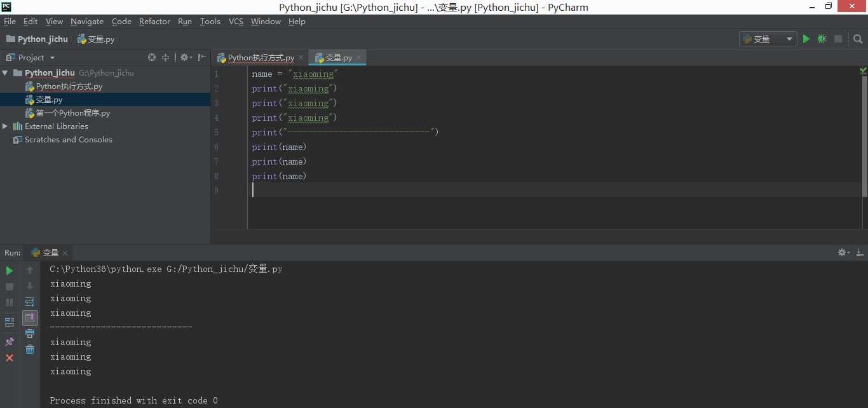Click the dashes print statement on line 5

(345, 132)
